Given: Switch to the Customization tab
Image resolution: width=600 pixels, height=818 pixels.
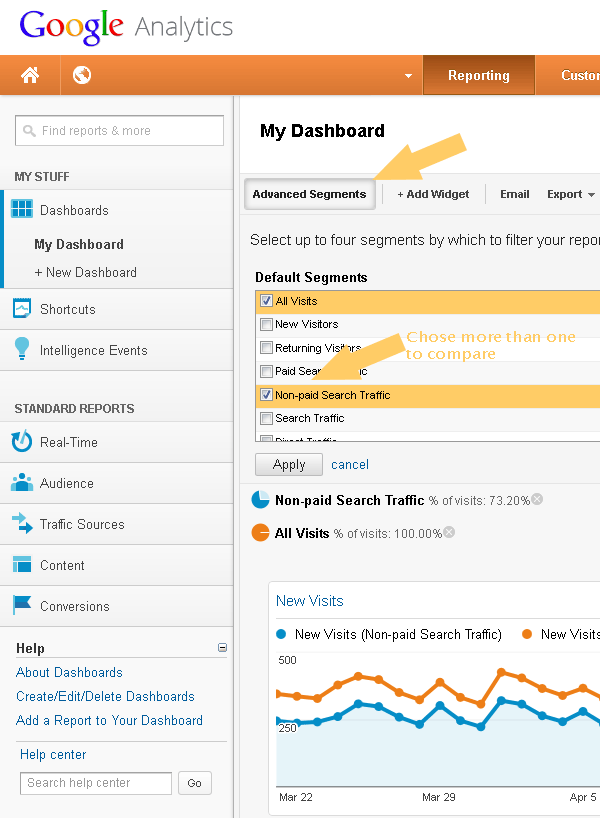Looking at the screenshot, I should [569, 75].
